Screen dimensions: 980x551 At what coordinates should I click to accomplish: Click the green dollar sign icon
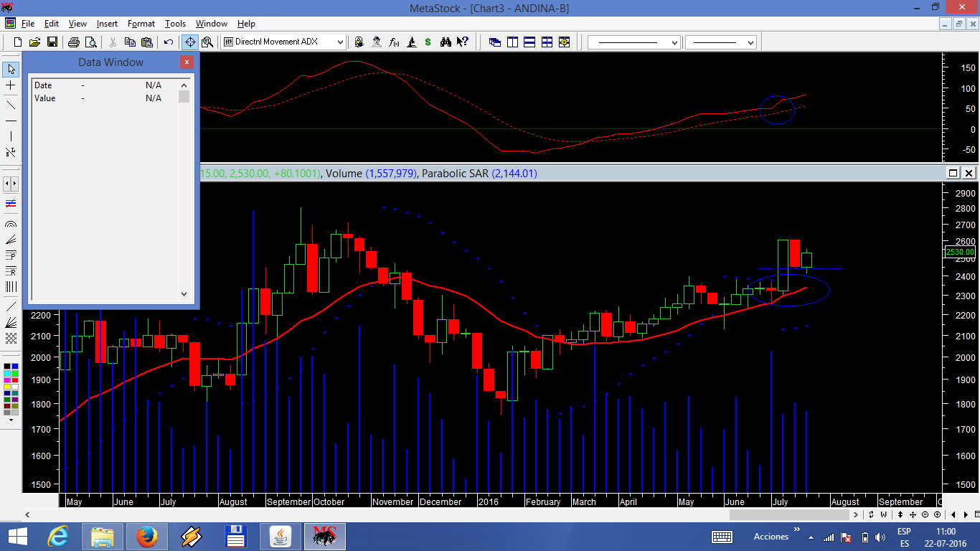click(428, 42)
